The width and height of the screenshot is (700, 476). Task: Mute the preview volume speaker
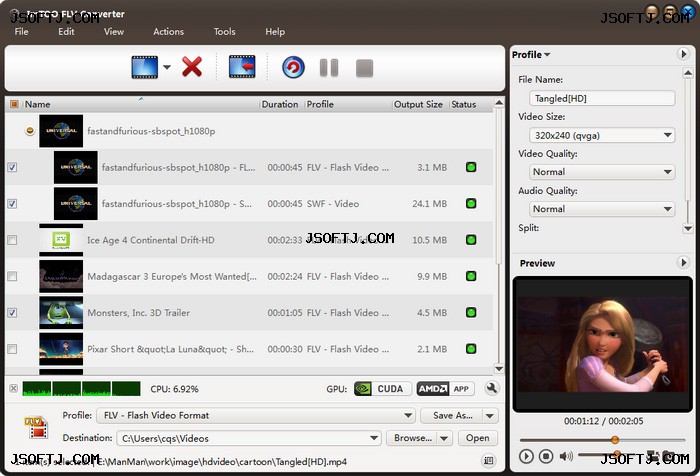[x=566, y=456]
